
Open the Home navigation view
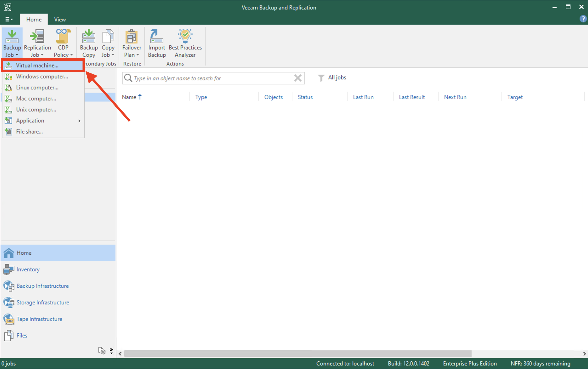(58, 253)
